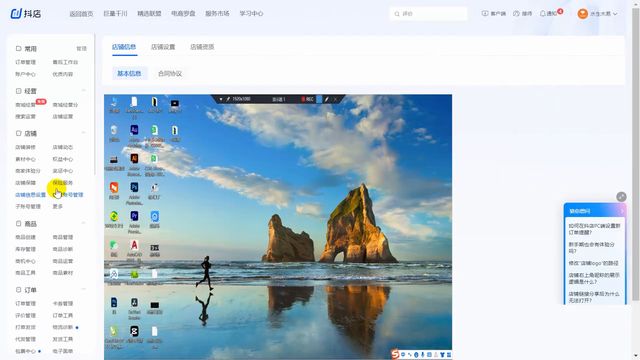Open 学习中心 in top nav
The height and width of the screenshot is (360, 640).
click(251, 13)
